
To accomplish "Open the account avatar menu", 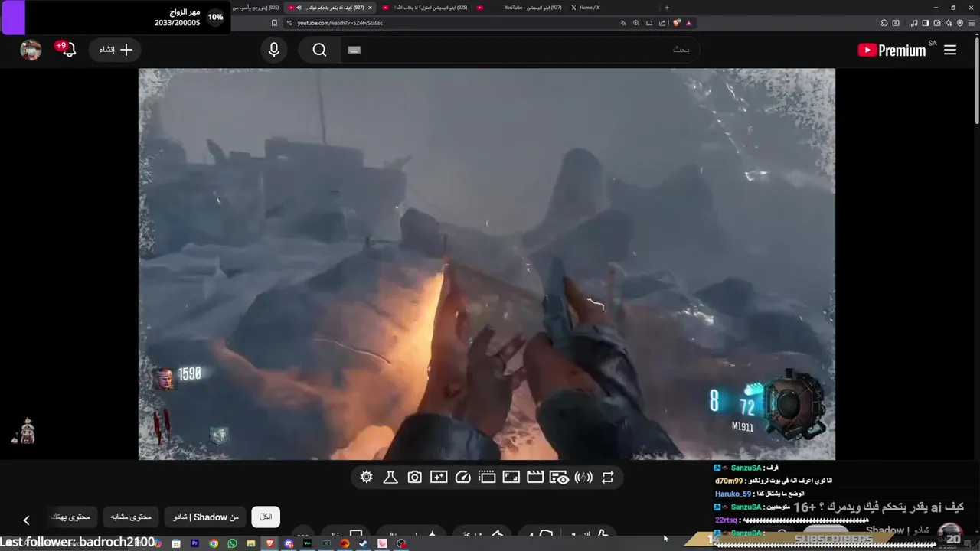I will (31, 50).
